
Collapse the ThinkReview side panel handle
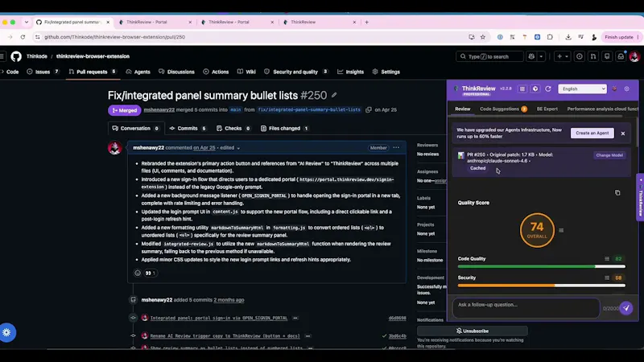640,197
